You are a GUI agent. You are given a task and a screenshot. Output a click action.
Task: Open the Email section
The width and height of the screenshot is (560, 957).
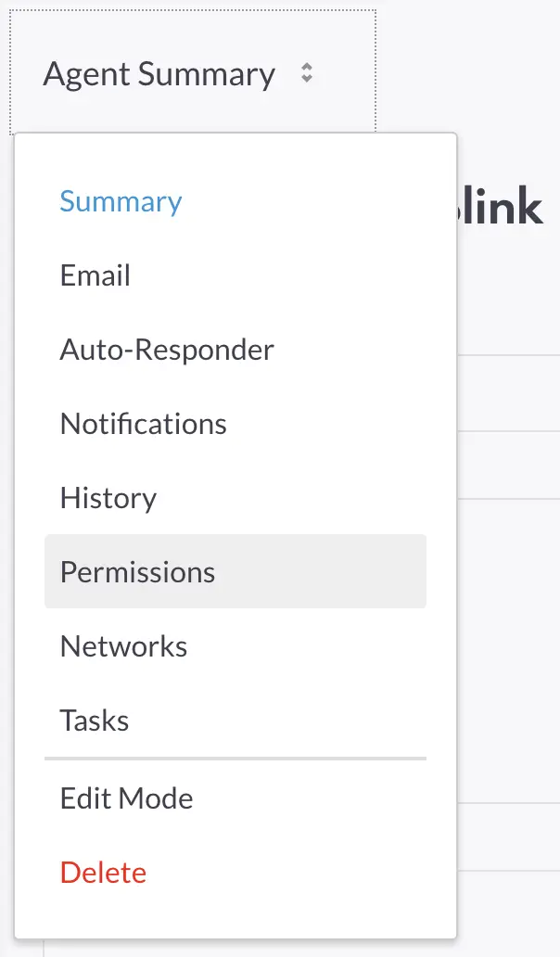coord(95,275)
